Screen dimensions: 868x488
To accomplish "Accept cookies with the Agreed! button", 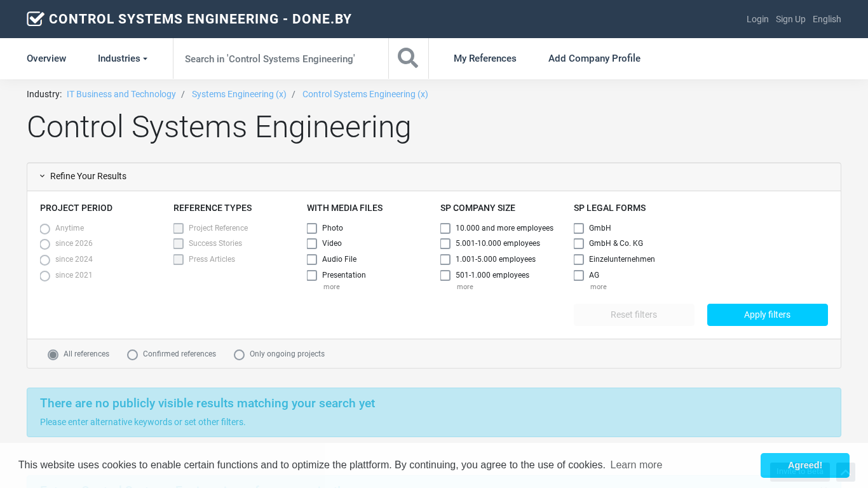I will tap(804, 465).
